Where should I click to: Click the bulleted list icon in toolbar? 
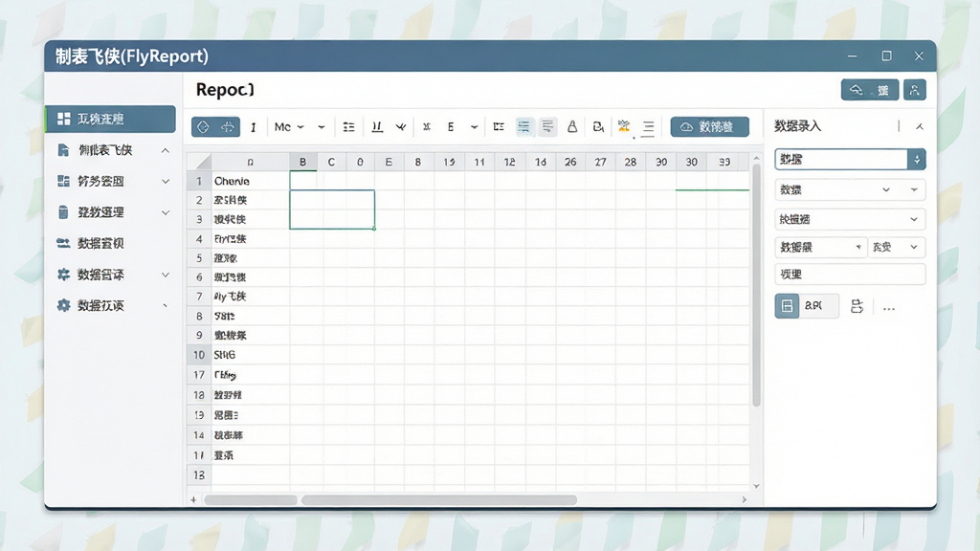point(348,127)
